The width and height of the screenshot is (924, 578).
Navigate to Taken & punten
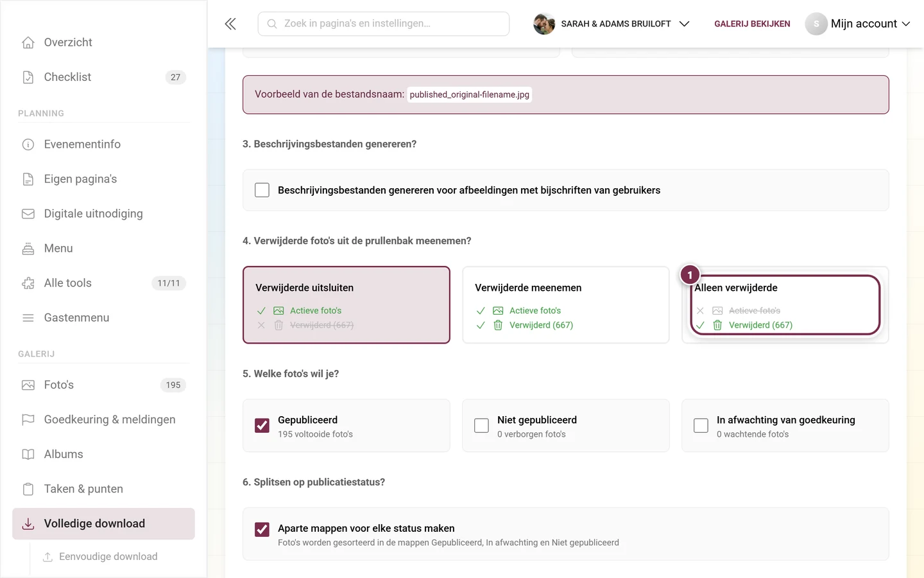tap(103, 489)
